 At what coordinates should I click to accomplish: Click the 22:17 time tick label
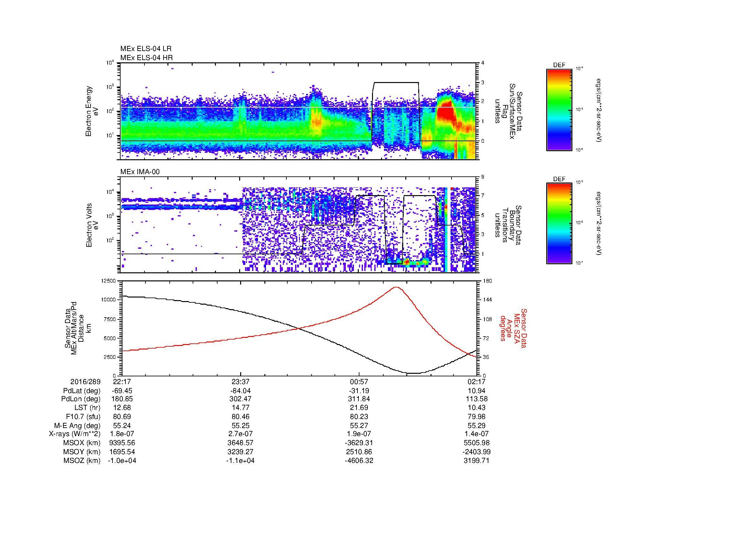click(122, 382)
